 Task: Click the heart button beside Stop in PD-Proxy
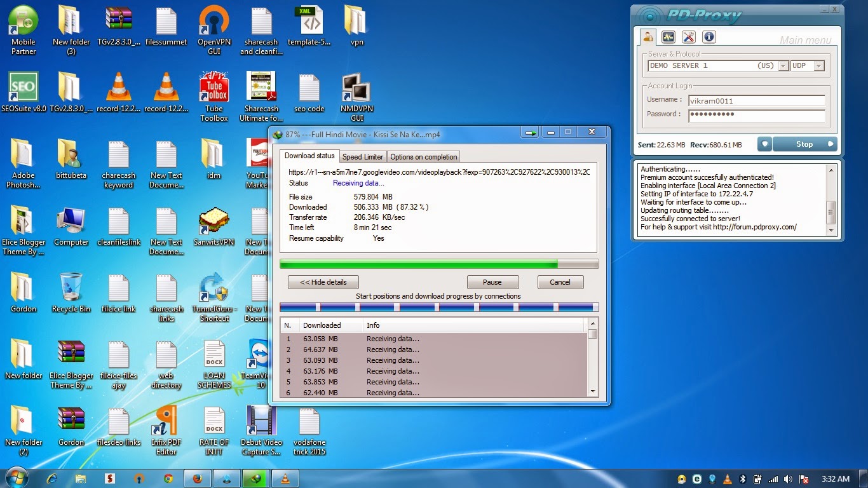764,144
